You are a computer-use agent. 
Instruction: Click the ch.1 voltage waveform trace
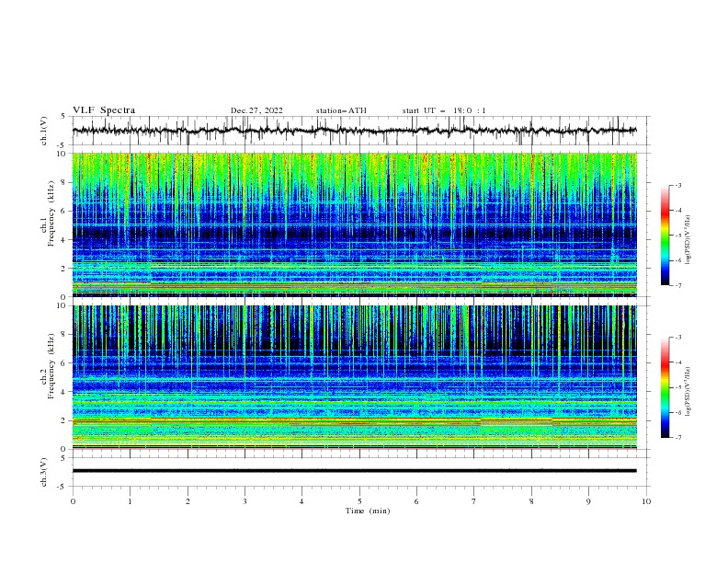pyautogui.click(x=355, y=131)
